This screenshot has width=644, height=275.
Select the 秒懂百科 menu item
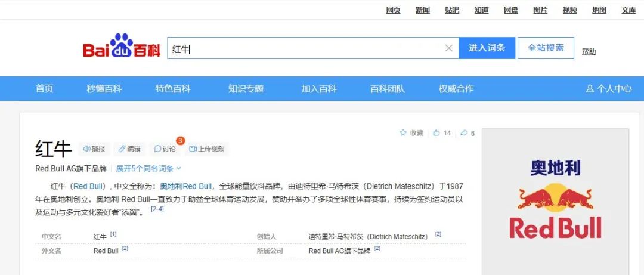click(104, 88)
